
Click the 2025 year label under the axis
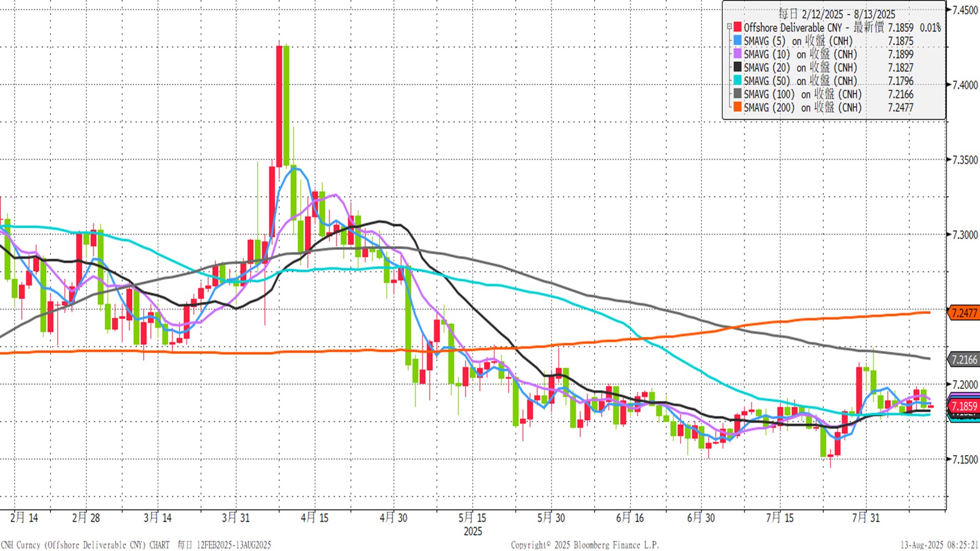[473, 531]
